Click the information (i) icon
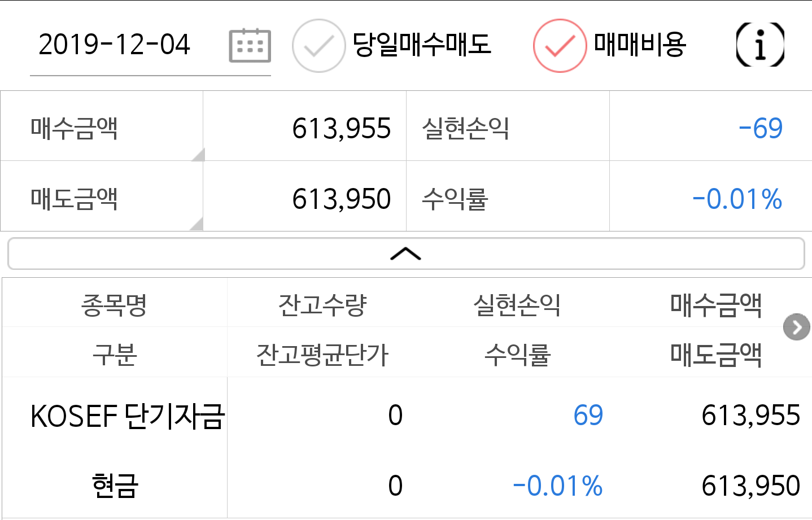812x520 pixels. [760, 45]
